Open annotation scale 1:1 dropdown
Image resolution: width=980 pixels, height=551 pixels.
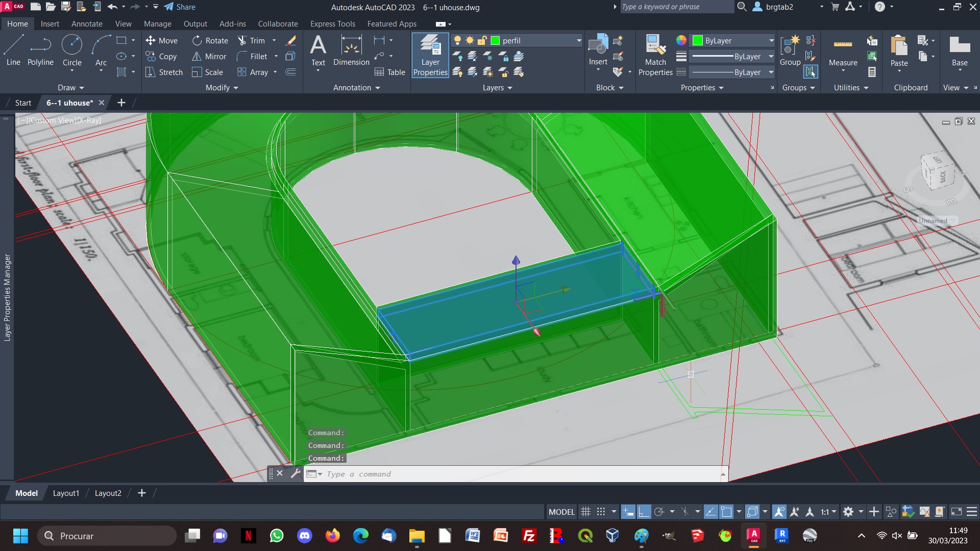click(828, 512)
